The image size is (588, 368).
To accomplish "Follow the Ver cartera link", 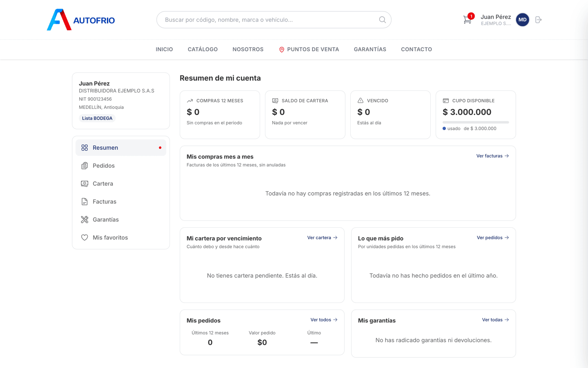I will [x=322, y=238].
